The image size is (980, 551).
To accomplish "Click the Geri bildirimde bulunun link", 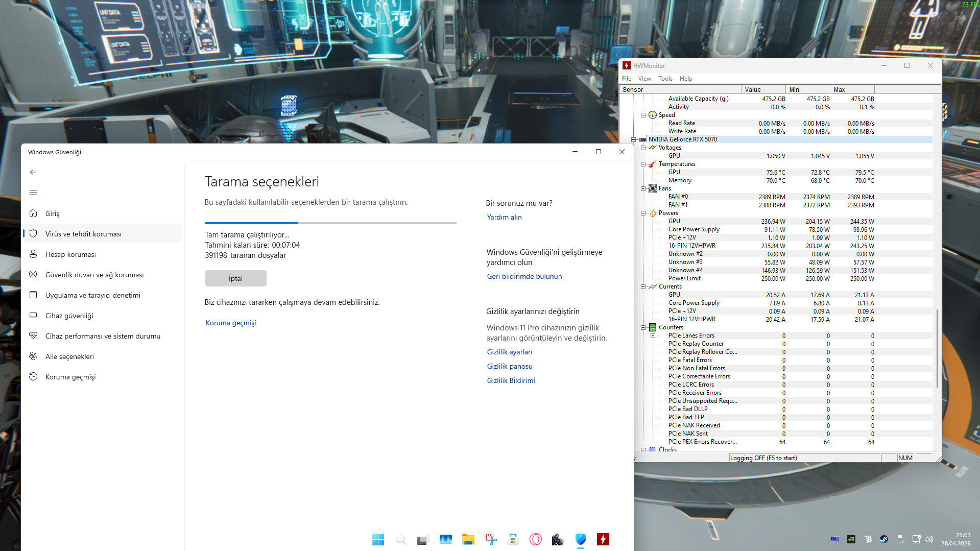I will [x=524, y=276].
